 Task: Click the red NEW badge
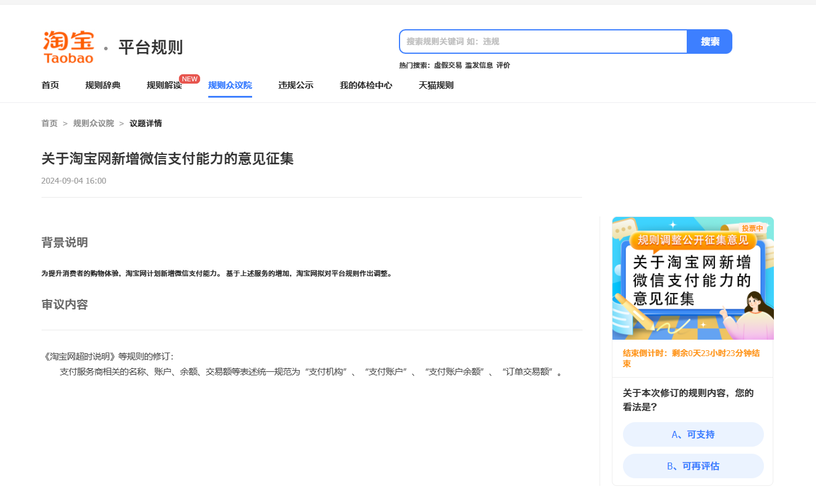(190, 79)
